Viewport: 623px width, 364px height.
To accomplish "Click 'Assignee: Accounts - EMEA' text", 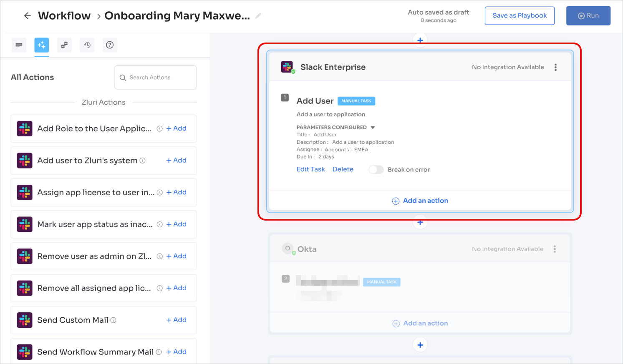I will click(332, 150).
